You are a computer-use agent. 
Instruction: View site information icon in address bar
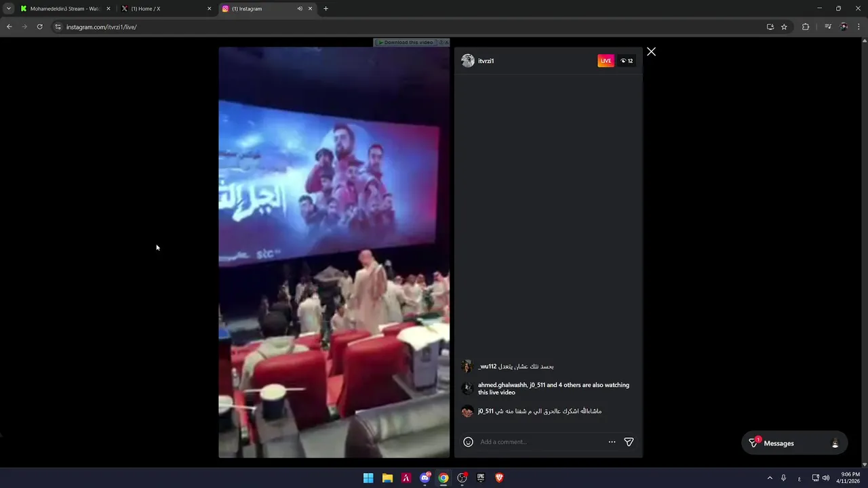click(x=58, y=27)
